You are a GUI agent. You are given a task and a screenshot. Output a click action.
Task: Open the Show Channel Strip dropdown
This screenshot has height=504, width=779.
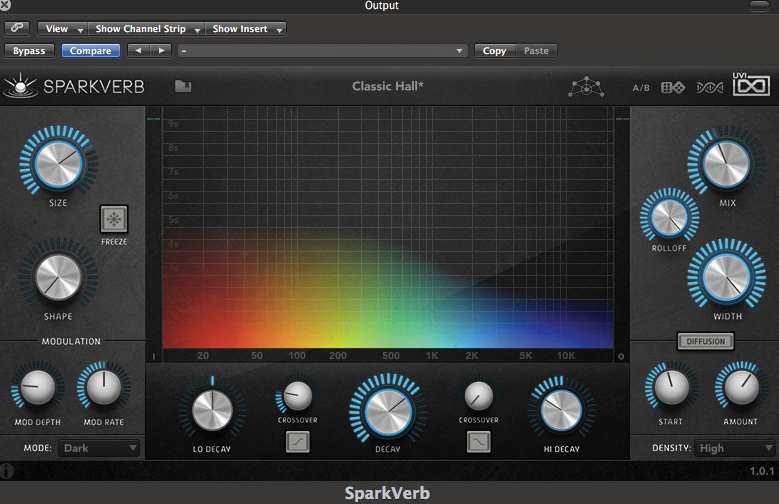147,29
